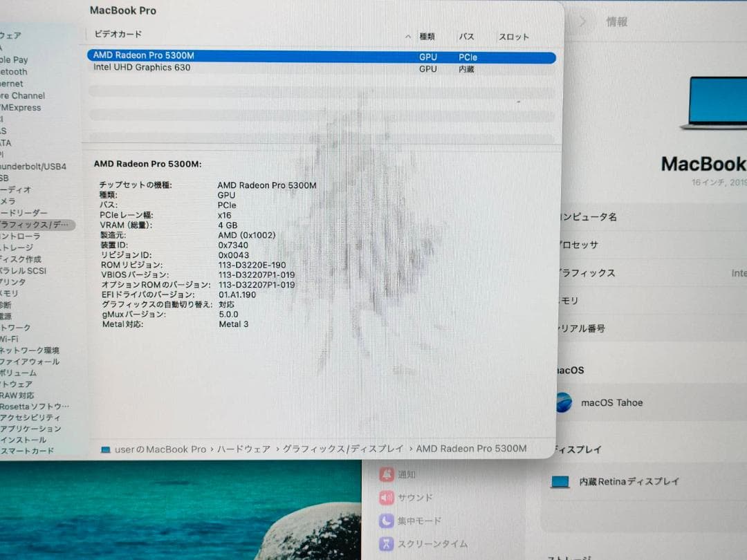Open 集中モード settings

click(x=419, y=521)
